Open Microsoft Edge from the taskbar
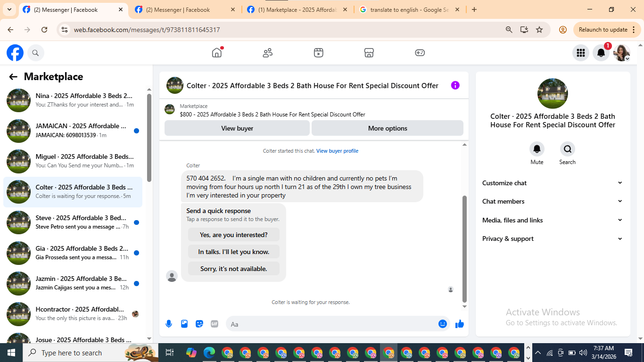 tap(209, 353)
